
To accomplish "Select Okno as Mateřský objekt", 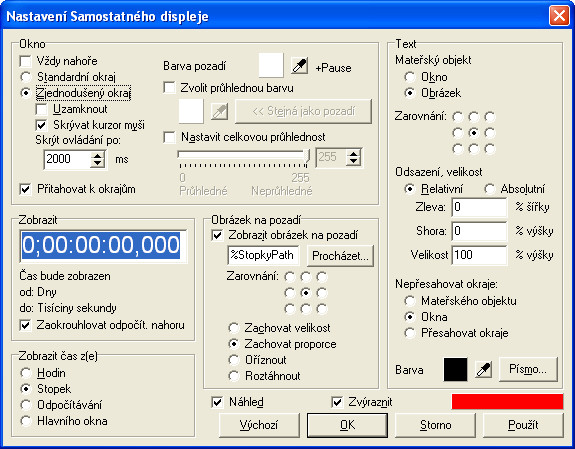I will 409,77.
